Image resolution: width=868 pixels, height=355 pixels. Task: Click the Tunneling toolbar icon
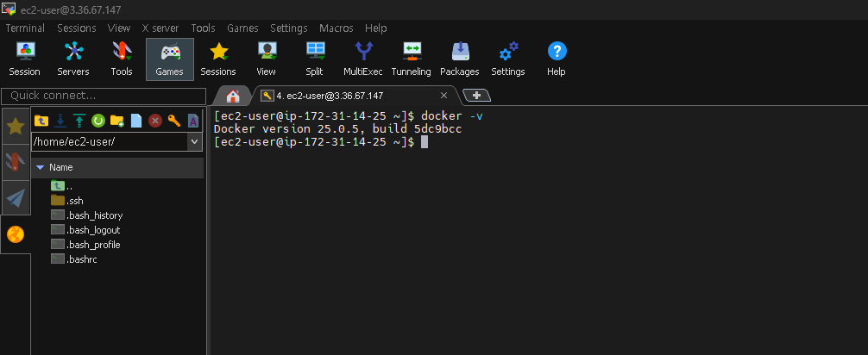pyautogui.click(x=411, y=59)
